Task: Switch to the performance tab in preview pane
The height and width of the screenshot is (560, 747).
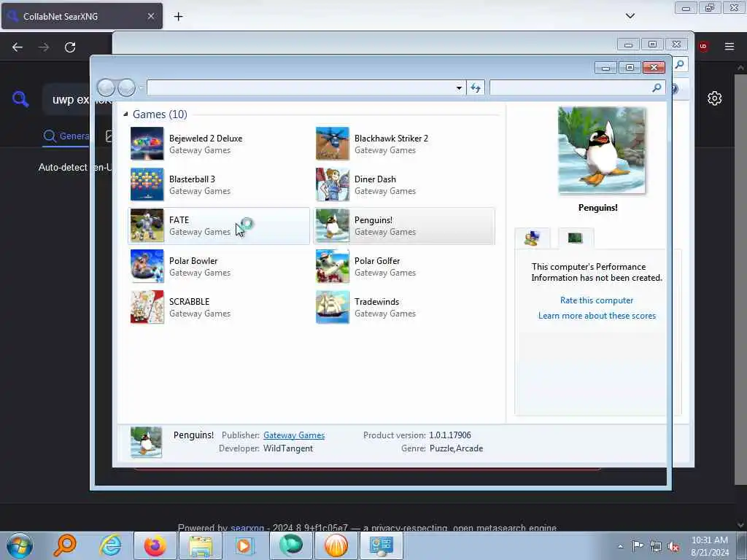Action: click(576, 238)
